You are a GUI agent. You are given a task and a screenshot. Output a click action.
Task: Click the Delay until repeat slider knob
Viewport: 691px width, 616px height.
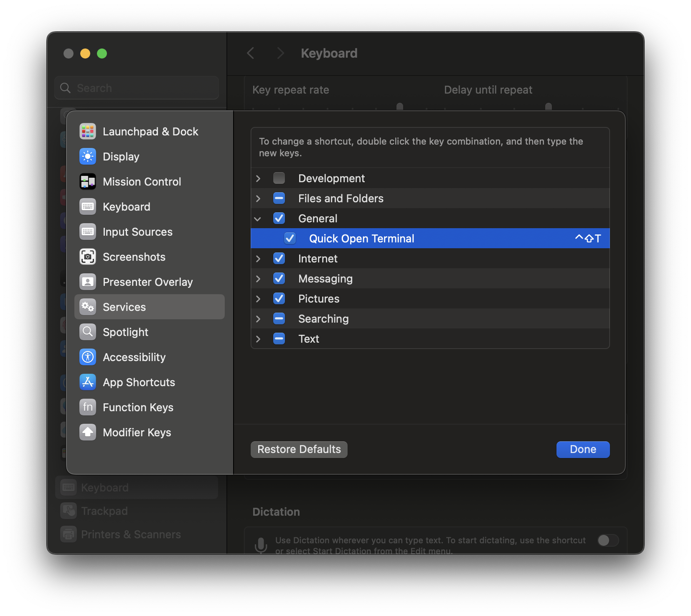(549, 107)
